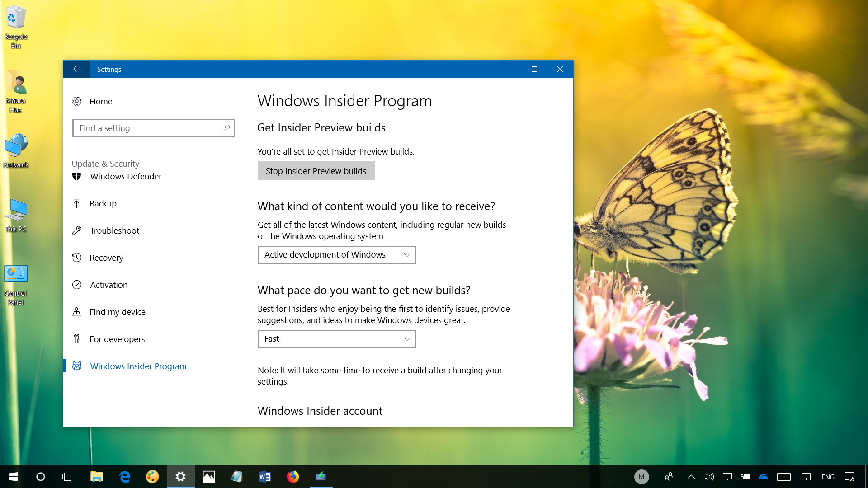The width and height of the screenshot is (868, 488).
Task: Click the For developers tools icon
Action: pos(77,339)
